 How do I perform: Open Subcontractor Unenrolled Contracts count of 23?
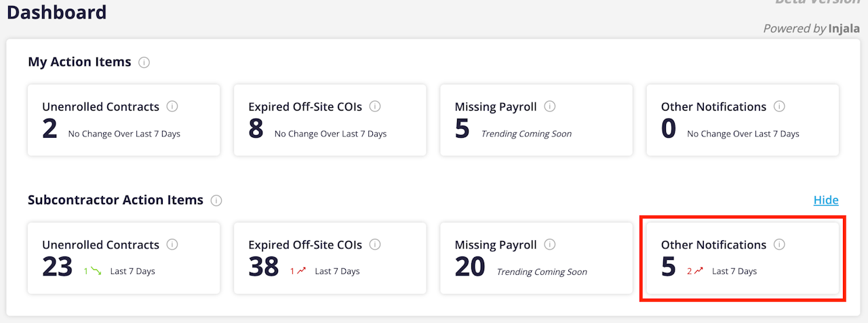pyautogui.click(x=57, y=267)
